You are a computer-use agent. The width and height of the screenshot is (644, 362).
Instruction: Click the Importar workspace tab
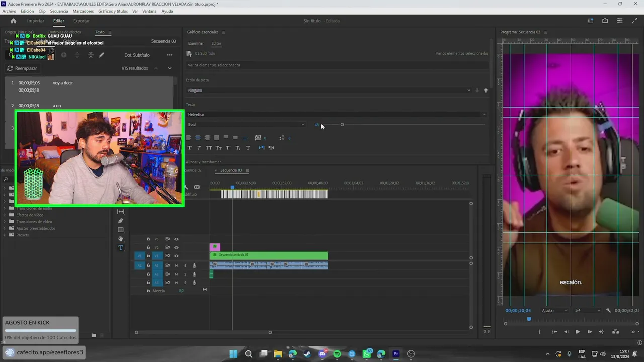[36, 21]
